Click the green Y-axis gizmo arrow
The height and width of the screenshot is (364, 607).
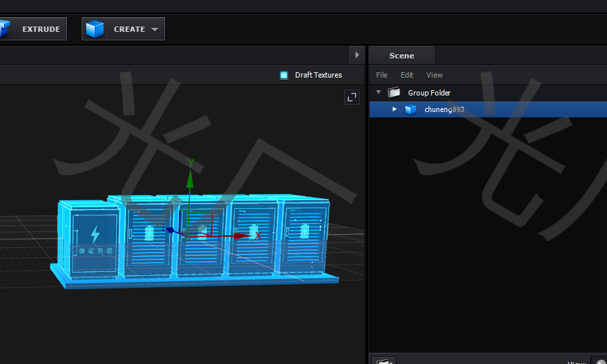(190, 178)
